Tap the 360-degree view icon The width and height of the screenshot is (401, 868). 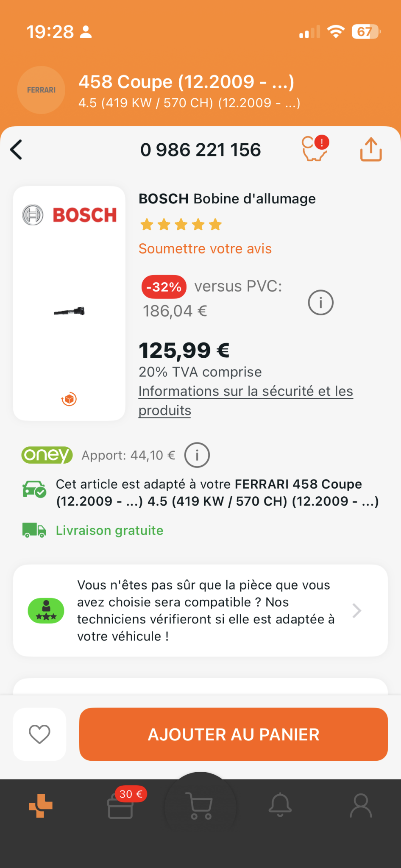coord(69,399)
